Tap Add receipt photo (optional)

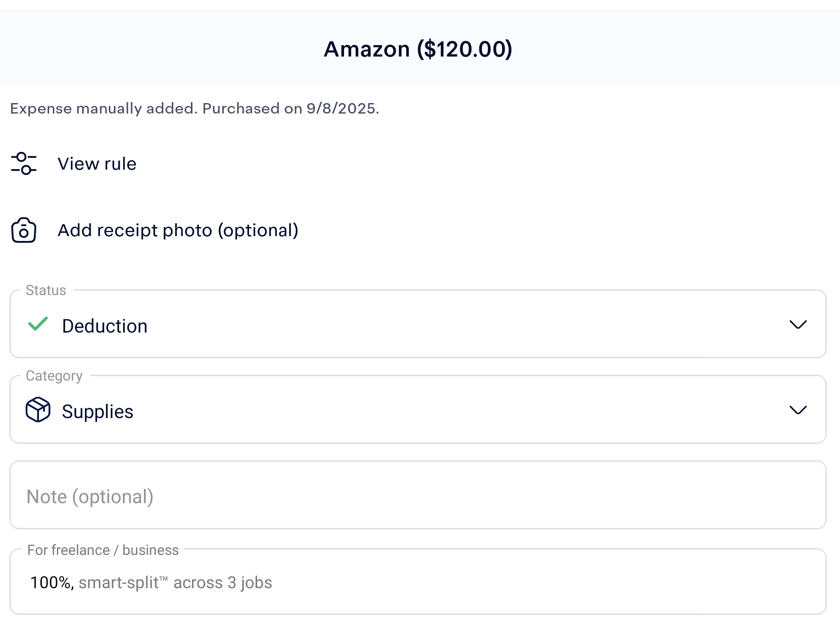(x=178, y=230)
